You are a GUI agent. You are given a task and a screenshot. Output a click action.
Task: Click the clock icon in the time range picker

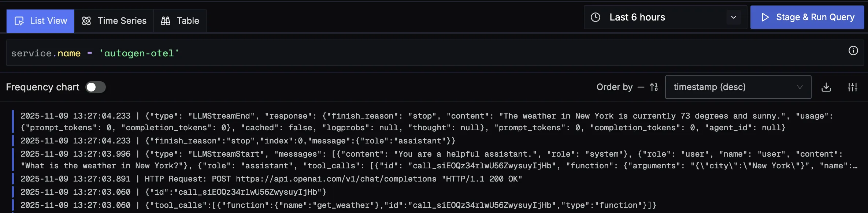pyautogui.click(x=596, y=17)
